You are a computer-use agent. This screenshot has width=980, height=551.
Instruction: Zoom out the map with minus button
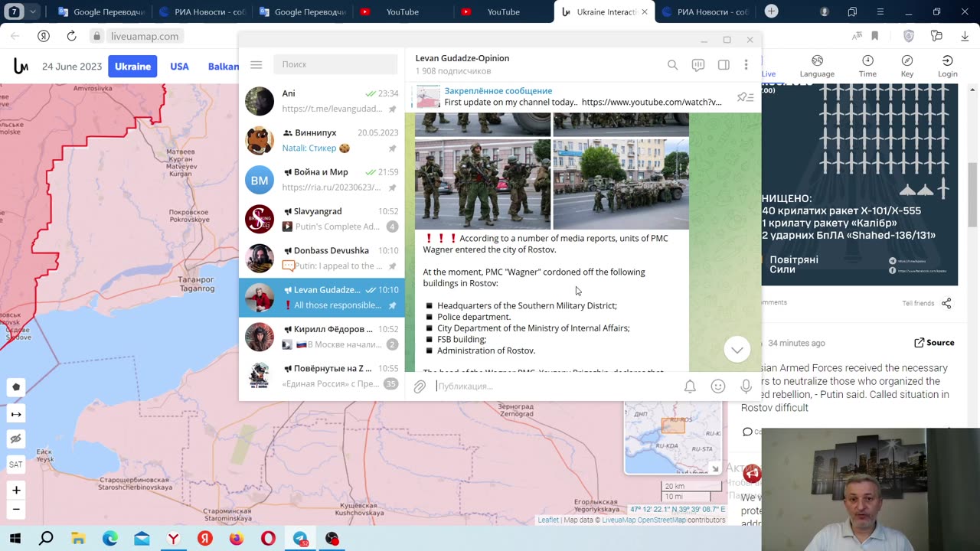click(16, 510)
